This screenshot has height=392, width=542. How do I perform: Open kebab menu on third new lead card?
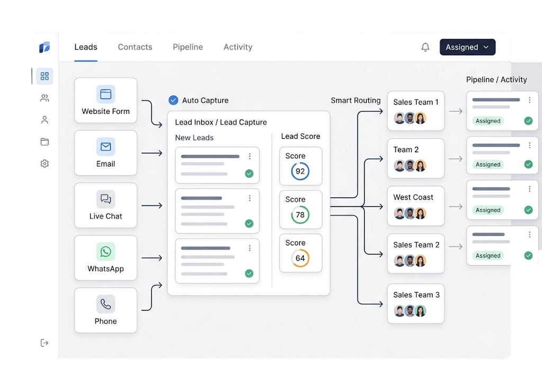click(250, 248)
